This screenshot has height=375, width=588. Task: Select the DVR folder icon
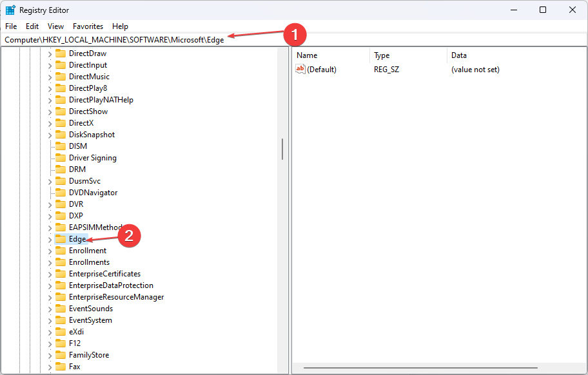pyautogui.click(x=61, y=204)
